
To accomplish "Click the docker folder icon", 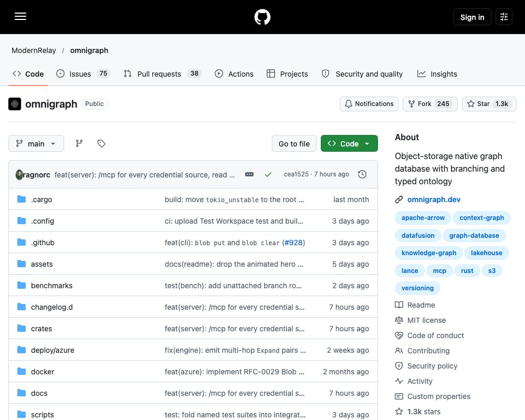I will point(22,371).
